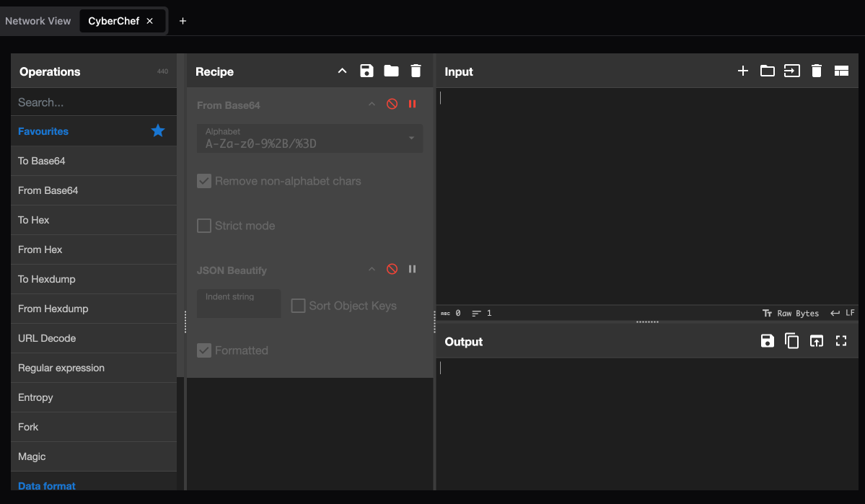Select Fork operation
Screen dimensions: 865x504
pos(94,427)
